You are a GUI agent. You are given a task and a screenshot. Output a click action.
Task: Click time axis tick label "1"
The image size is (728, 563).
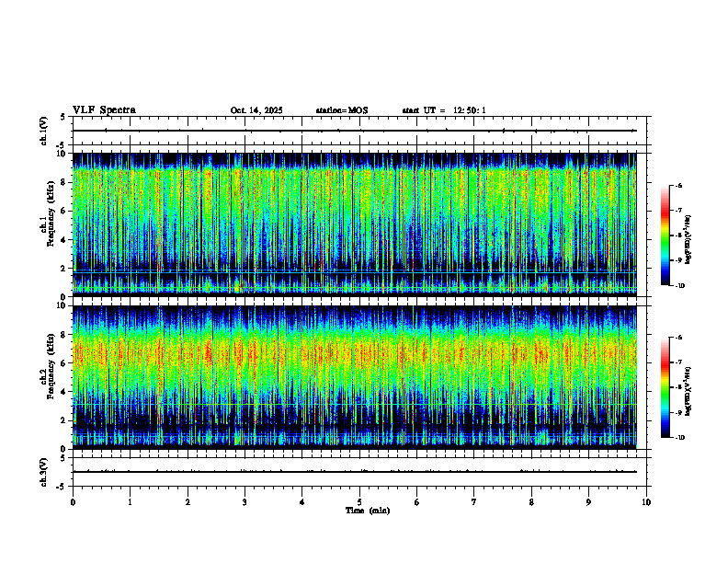[130, 502]
